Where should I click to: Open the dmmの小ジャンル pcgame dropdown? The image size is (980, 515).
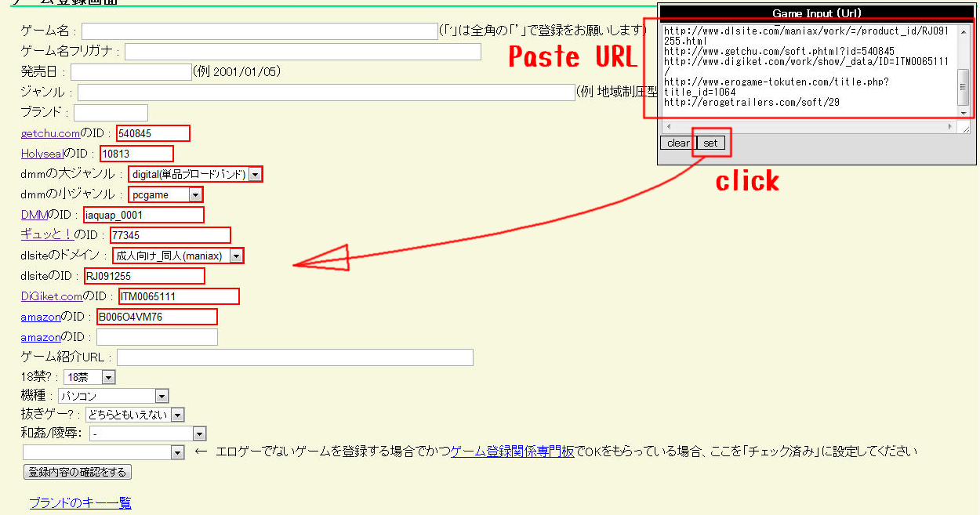pyautogui.click(x=165, y=194)
